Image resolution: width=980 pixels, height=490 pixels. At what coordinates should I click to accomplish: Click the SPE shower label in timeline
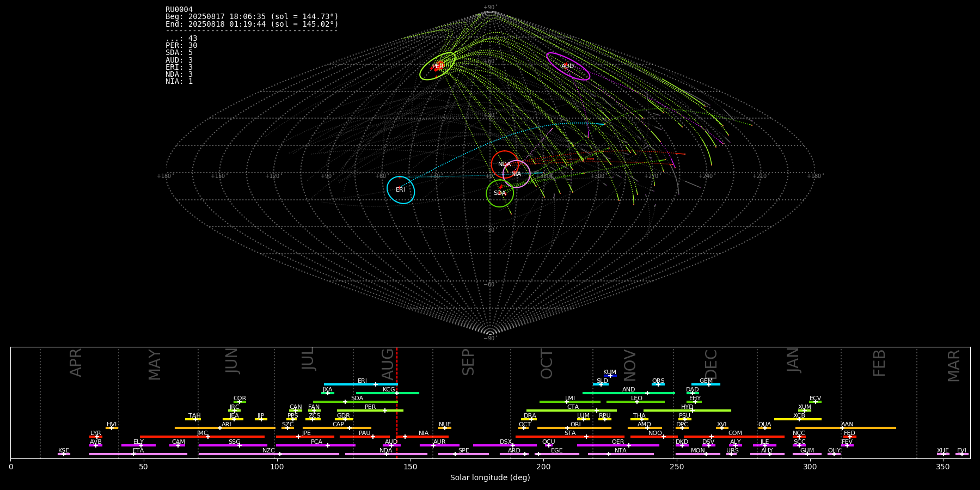click(463, 451)
